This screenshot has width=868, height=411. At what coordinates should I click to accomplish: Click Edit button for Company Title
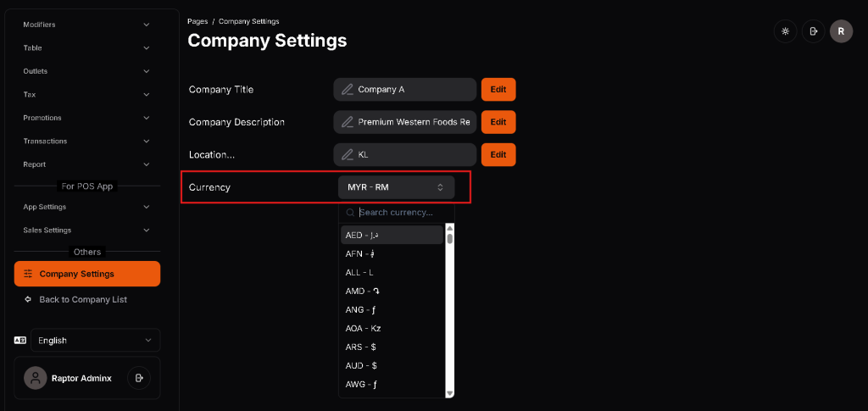[x=498, y=90]
